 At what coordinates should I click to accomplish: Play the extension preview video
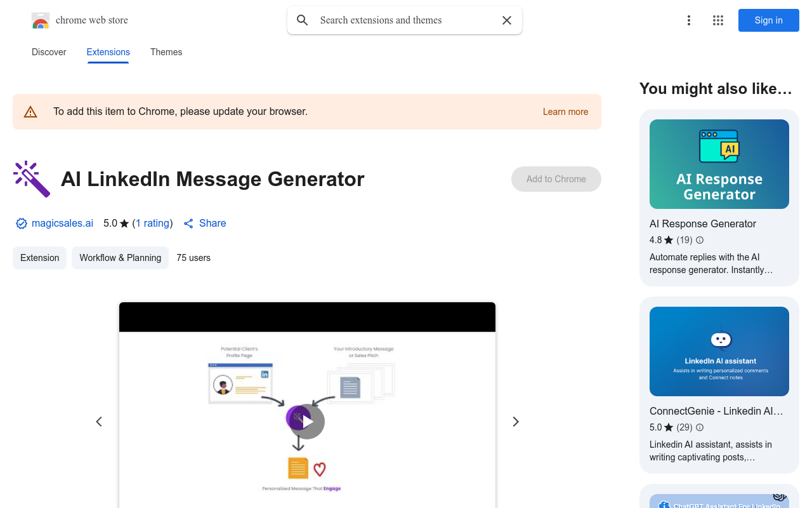click(x=307, y=422)
